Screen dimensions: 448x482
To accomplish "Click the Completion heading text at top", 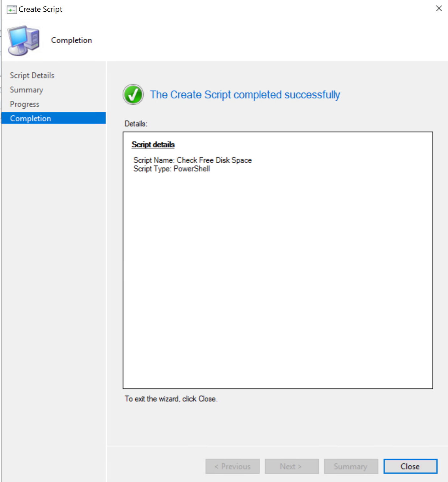I will tap(71, 40).
